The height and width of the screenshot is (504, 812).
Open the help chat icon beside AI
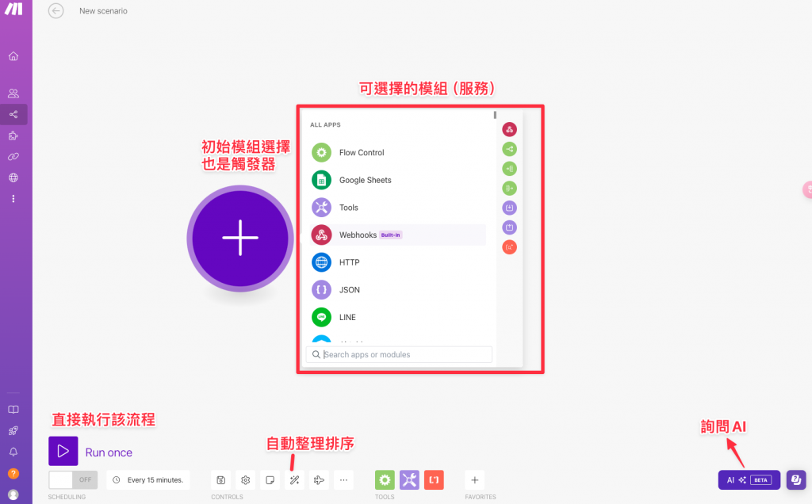coord(796,479)
